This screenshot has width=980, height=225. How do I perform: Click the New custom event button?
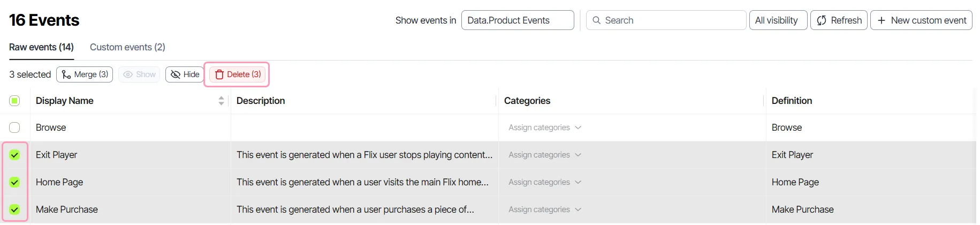click(921, 20)
